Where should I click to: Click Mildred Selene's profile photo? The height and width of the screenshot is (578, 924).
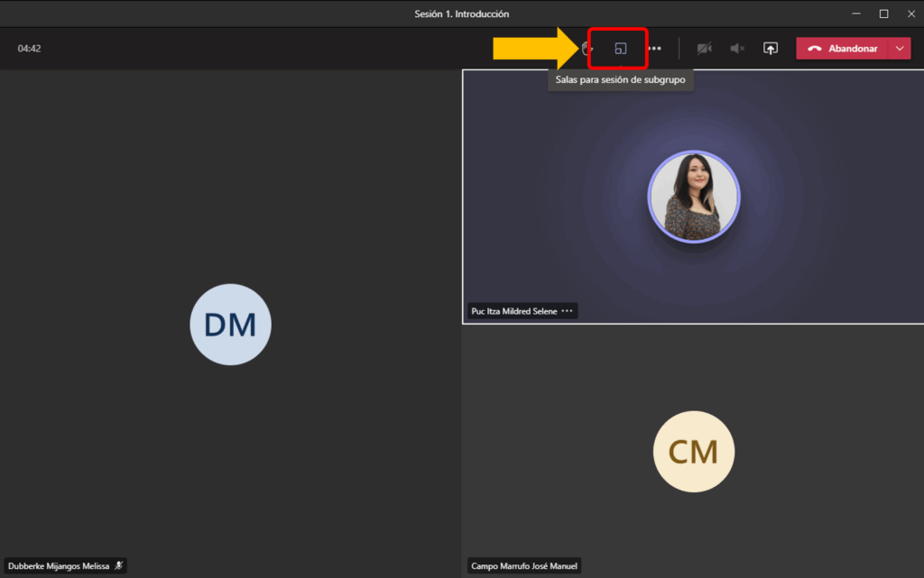coord(693,197)
